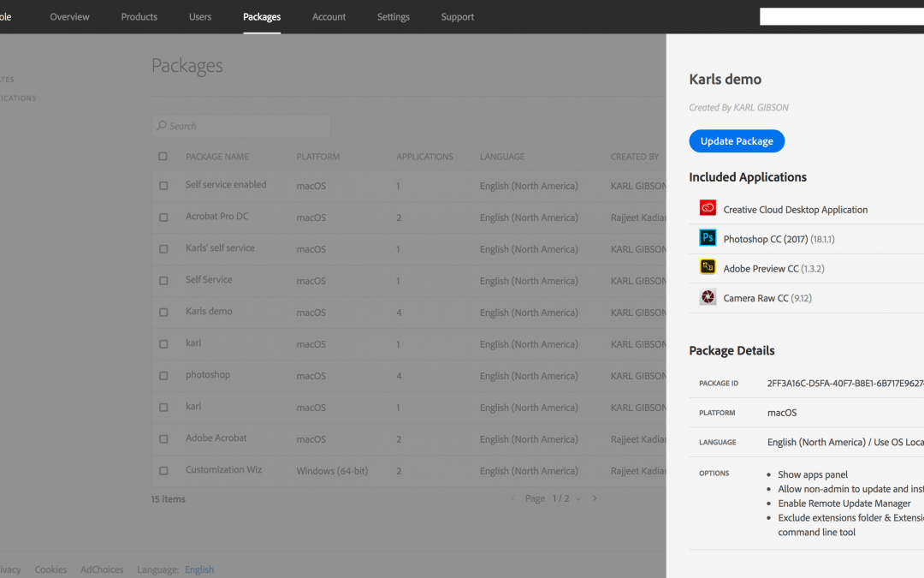Open the Account tab
Image resolution: width=924 pixels, height=578 pixels.
pyautogui.click(x=329, y=16)
